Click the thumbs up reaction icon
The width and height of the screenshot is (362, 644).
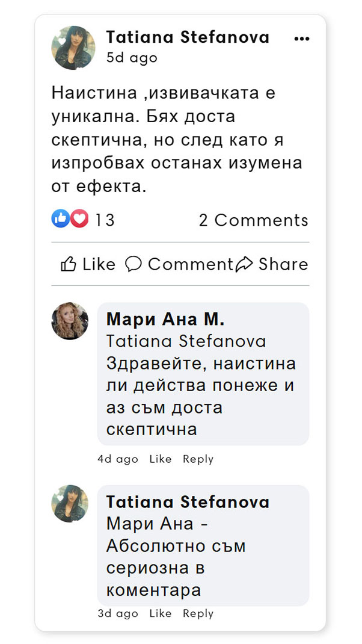[x=61, y=220]
